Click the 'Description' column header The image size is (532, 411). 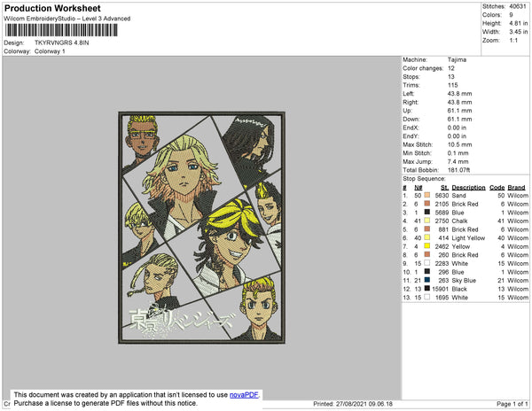coord(468,188)
